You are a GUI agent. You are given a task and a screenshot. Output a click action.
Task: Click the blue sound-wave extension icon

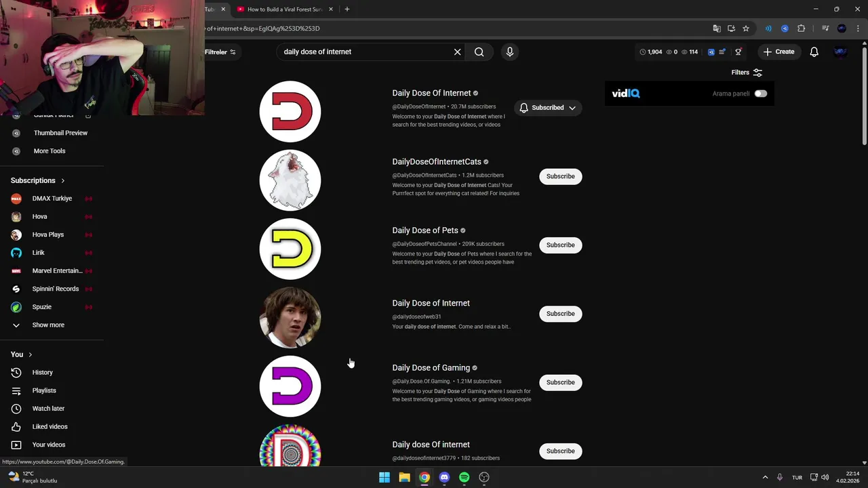[768, 28]
